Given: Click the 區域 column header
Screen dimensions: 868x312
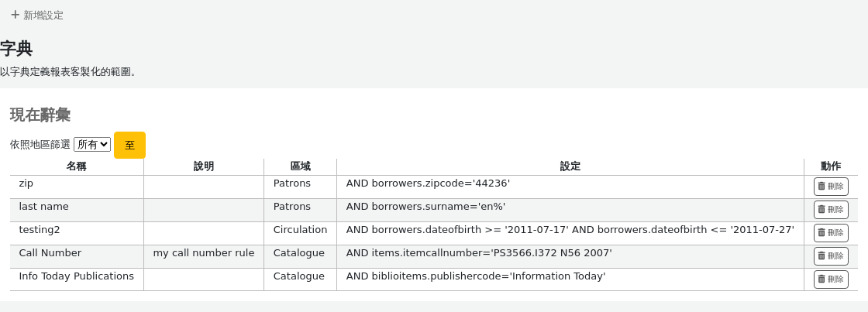Looking at the screenshot, I should point(300,166).
